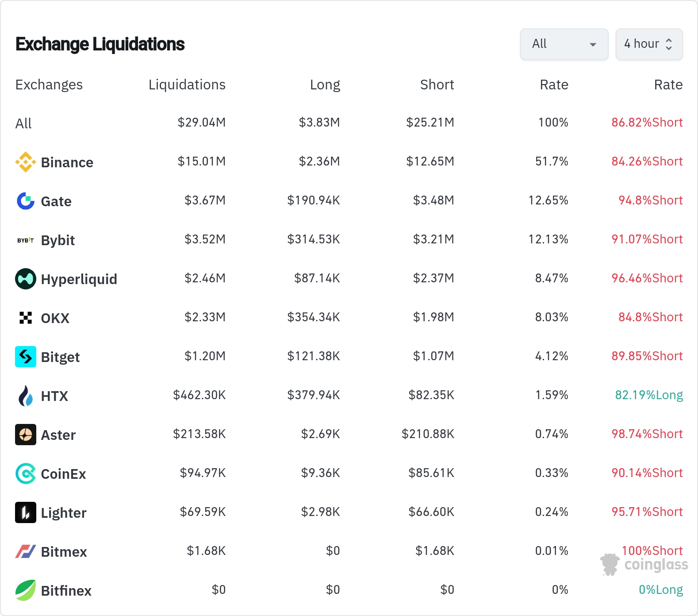Sort by the Short column header

[x=437, y=85]
